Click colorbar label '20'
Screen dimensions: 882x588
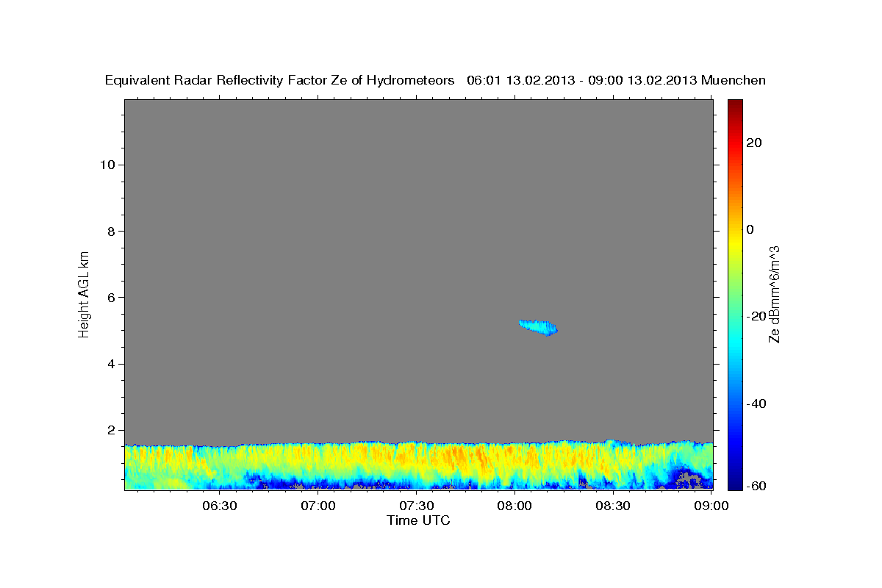pyautogui.click(x=754, y=143)
